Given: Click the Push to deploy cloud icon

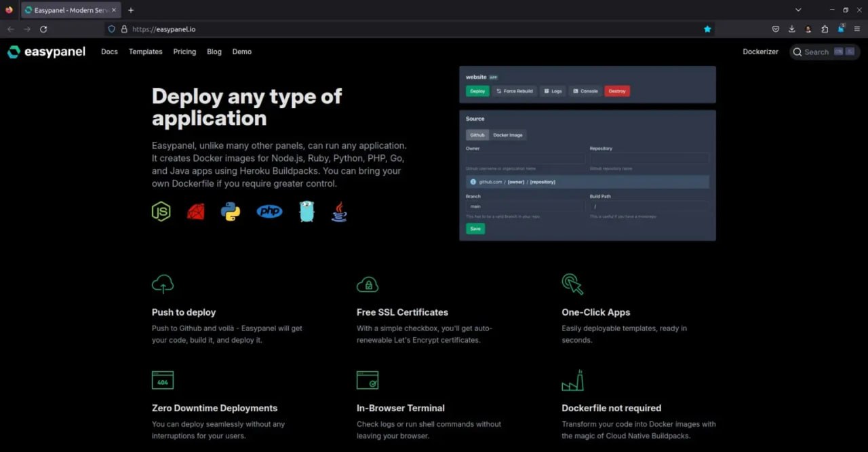Looking at the screenshot, I should tap(163, 284).
